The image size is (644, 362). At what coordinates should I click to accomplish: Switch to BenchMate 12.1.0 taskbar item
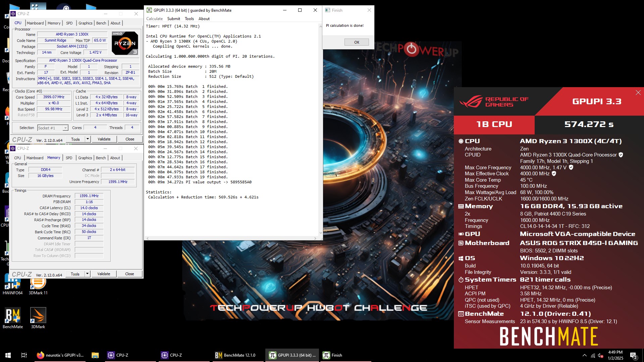238,355
